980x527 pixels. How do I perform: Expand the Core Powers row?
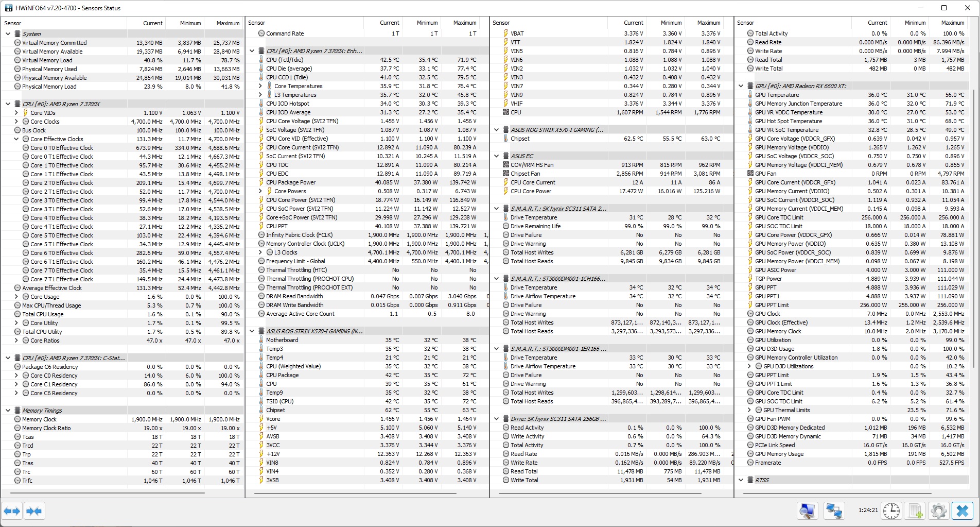[260, 191]
